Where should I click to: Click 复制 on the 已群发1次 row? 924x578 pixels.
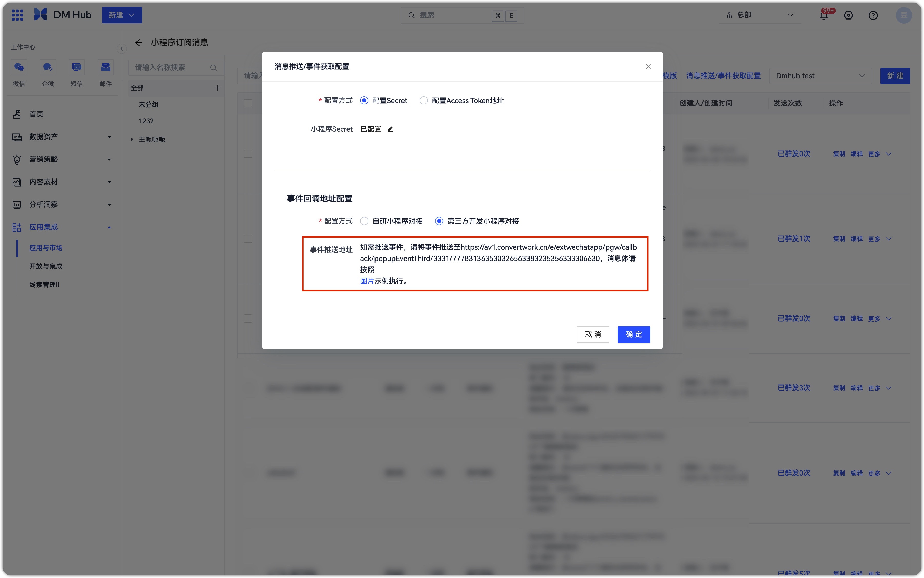(839, 238)
